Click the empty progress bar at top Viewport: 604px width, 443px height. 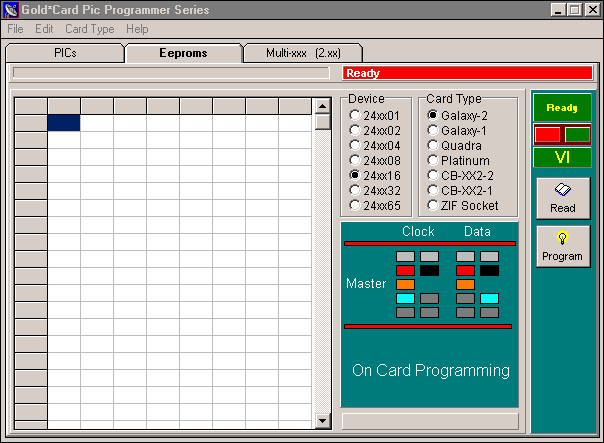tap(171, 73)
